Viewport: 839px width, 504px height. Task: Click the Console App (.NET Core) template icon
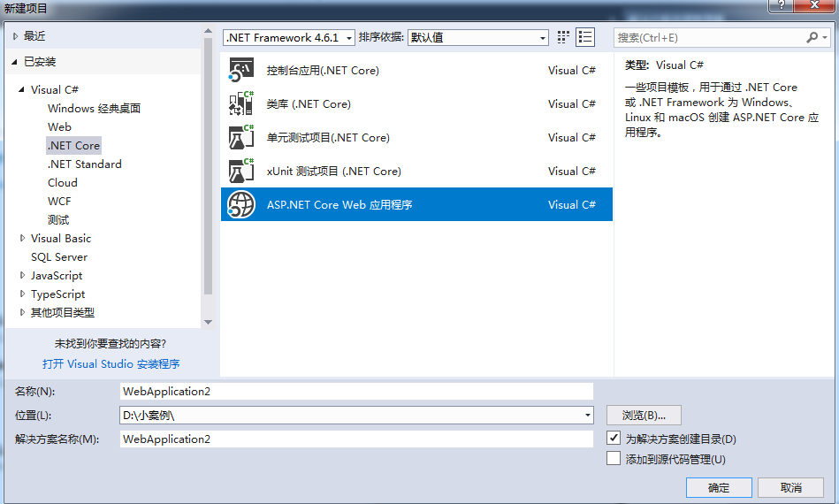pyautogui.click(x=240, y=70)
